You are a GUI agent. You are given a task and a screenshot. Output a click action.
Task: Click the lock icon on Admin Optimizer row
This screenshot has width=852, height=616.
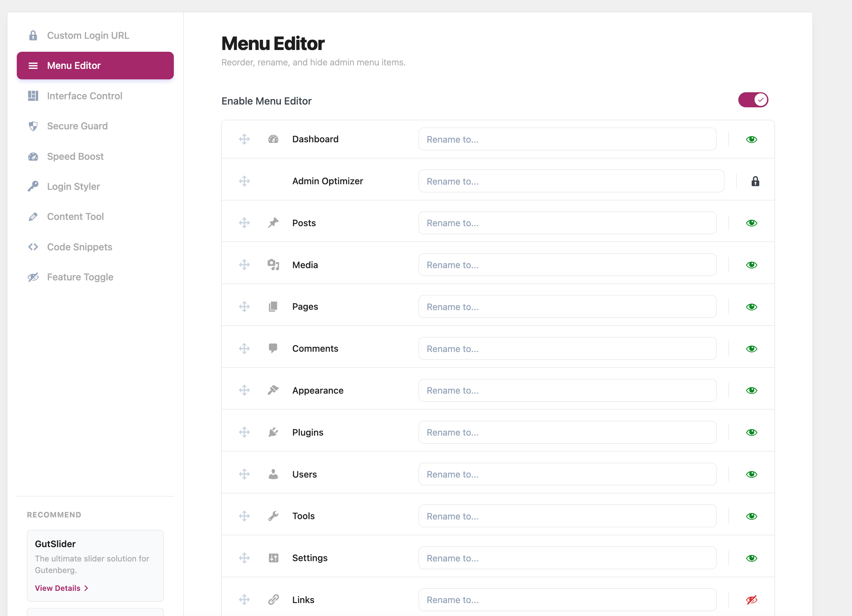755,181
